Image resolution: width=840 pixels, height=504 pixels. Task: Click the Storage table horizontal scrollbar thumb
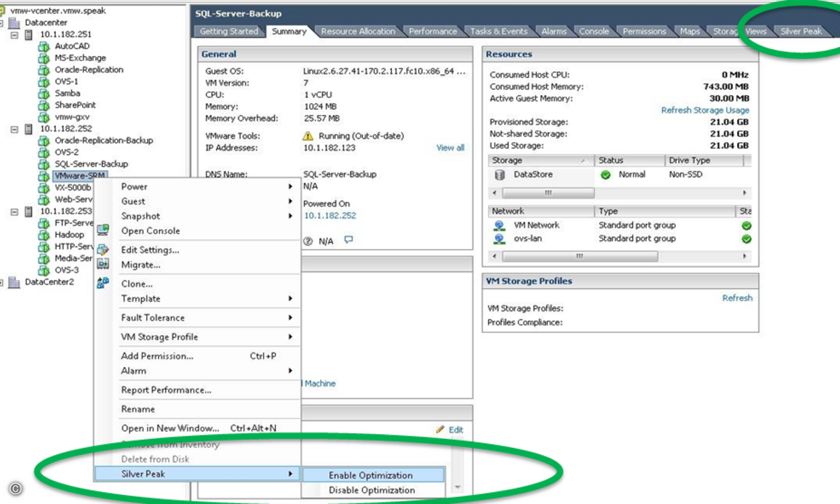coord(548,192)
